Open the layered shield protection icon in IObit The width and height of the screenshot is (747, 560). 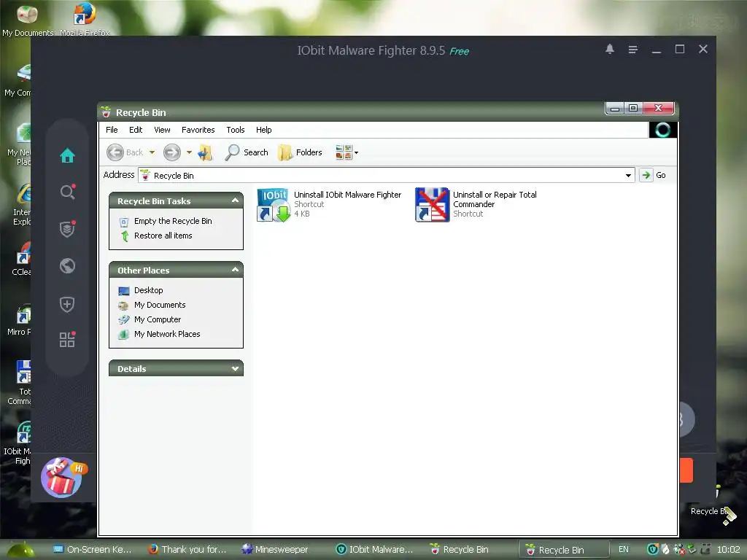[x=67, y=229]
